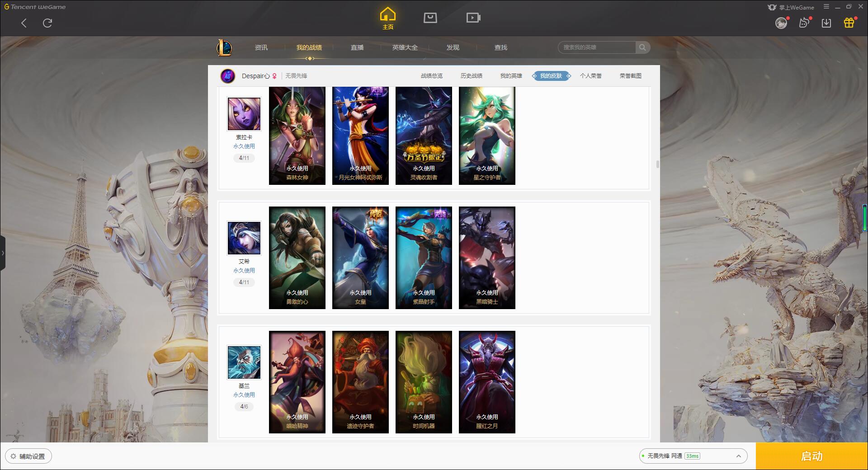Open the Home (主页) icon
This screenshot has width=868, height=470.
click(388, 19)
